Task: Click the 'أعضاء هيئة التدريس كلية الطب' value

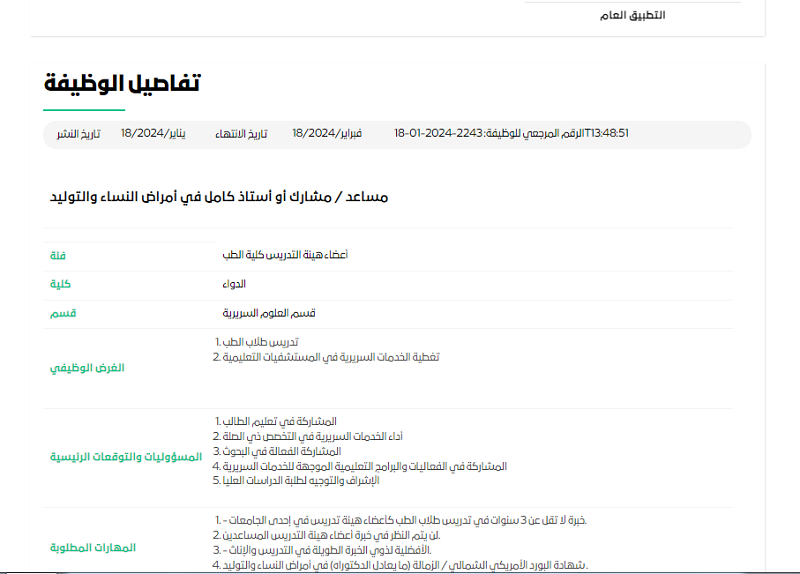Action: (285, 256)
